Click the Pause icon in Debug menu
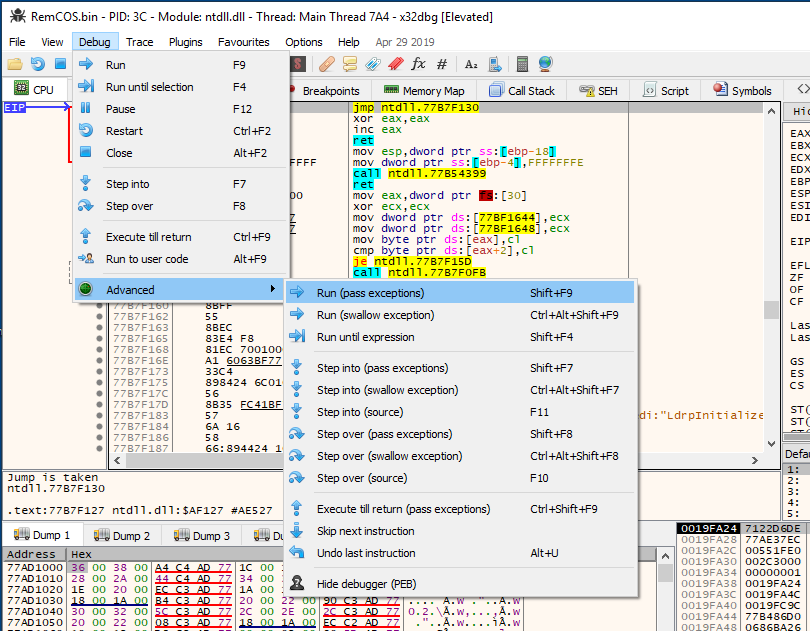Screen dimensions: 810x631 click(x=86, y=108)
